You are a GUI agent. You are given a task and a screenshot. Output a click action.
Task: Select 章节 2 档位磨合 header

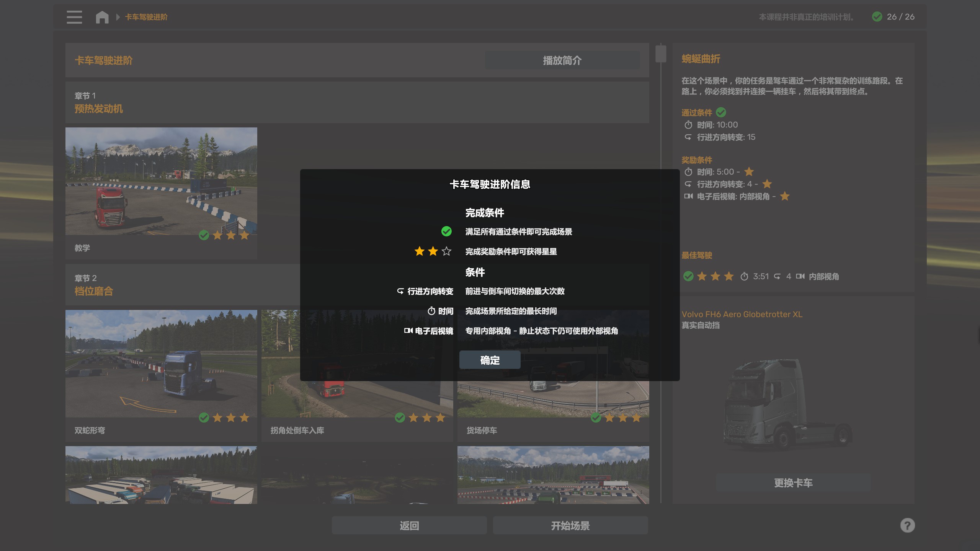point(182,285)
